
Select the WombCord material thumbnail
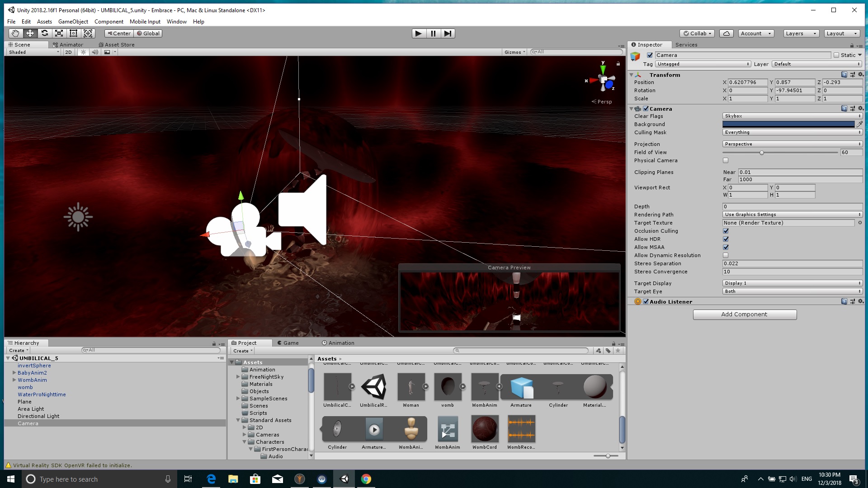pyautogui.click(x=485, y=429)
